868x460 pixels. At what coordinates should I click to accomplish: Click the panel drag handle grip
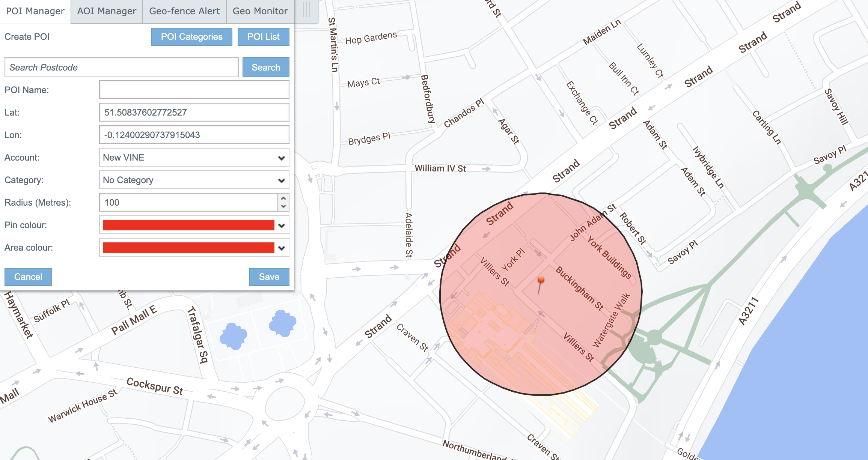tap(306, 11)
